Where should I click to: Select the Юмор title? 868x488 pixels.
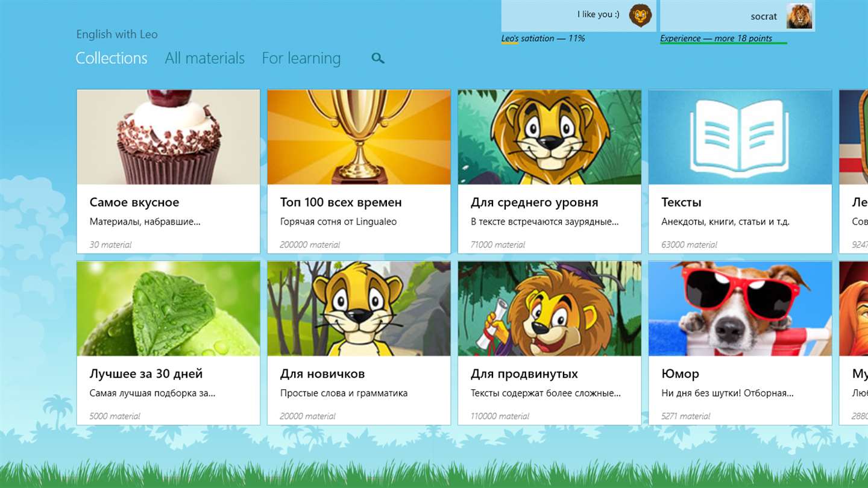pos(680,374)
